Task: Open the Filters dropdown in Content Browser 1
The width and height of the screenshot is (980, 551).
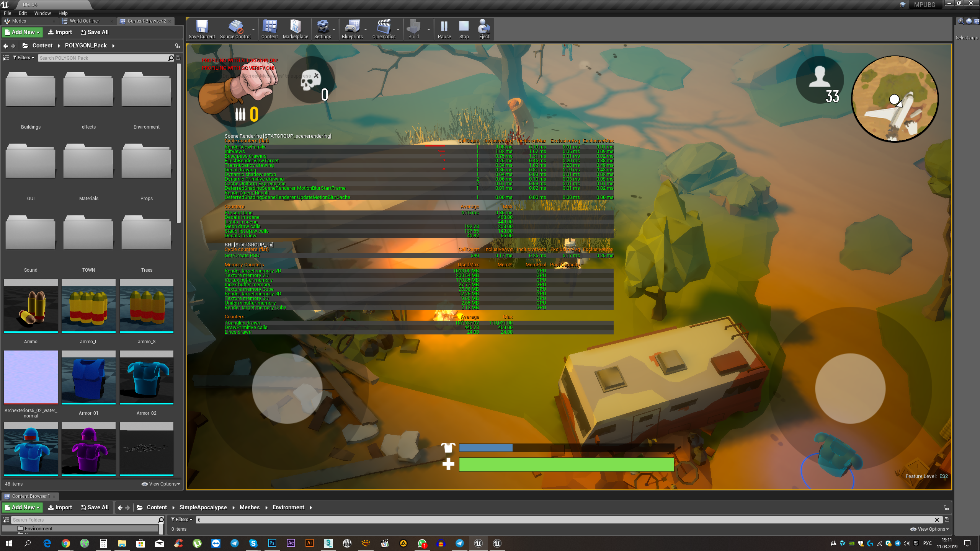Action: (x=181, y=520)
